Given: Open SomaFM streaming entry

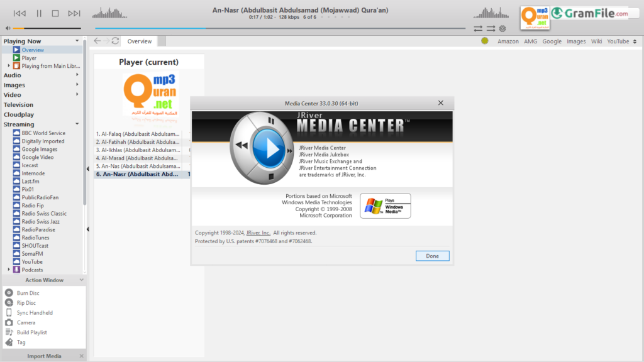Looking at the screenshot, I should point(32,254).
